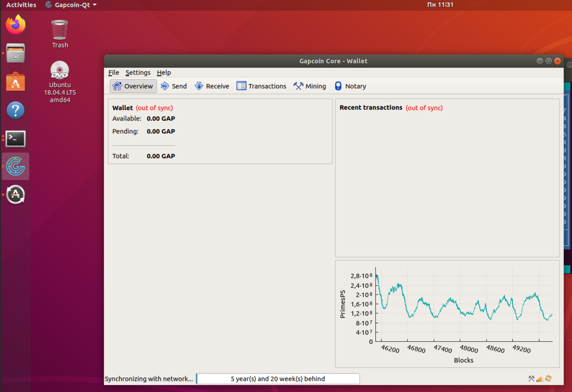Open the Receive tab
572x392 pixels.
coord(212,86)
